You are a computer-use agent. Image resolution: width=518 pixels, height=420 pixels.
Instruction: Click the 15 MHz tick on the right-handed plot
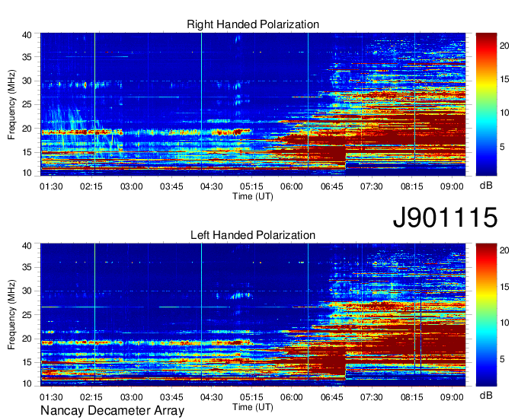pos(27,152)
